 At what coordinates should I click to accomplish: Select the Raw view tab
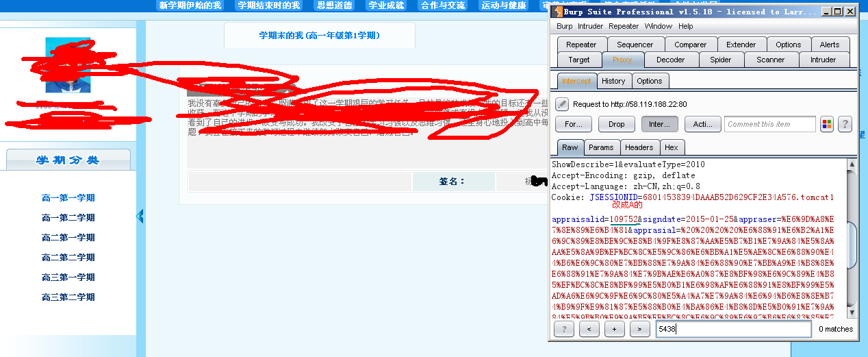click(570, 147)
